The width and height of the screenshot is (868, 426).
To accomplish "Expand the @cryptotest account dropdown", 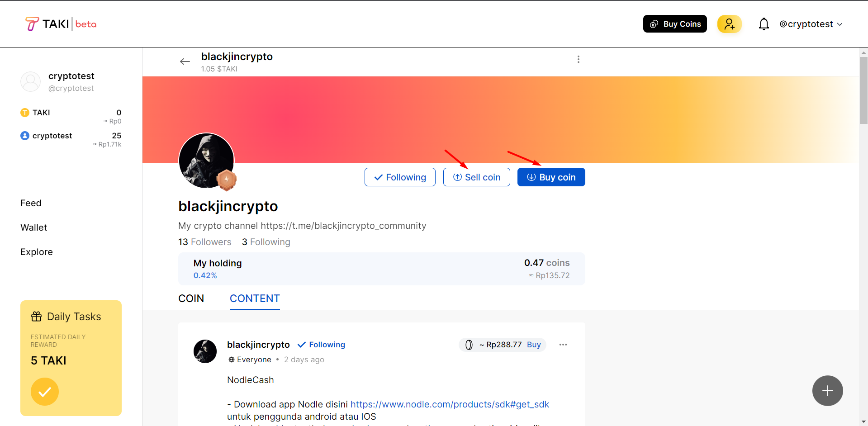I will [x=811, y=24].
